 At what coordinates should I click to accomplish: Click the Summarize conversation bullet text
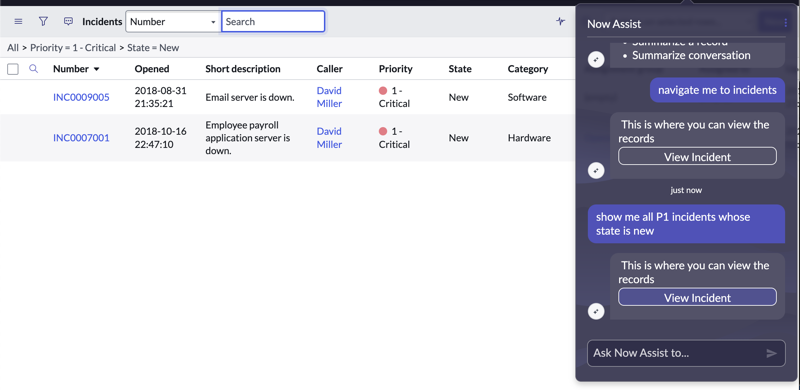(691, 55)
